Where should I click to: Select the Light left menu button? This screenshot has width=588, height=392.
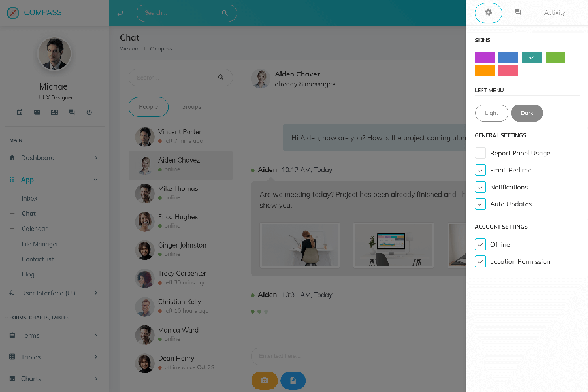coord(491,113)
